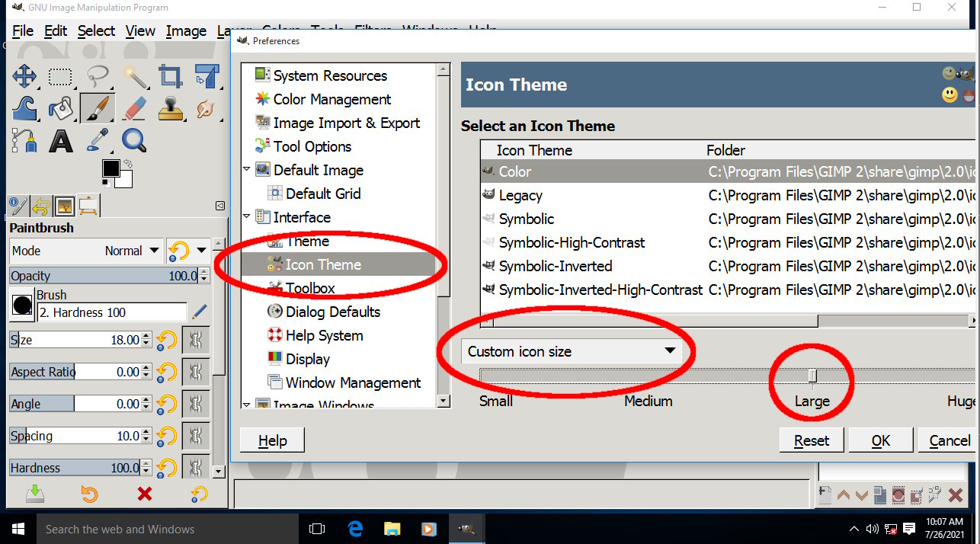The width and height of the screenshot is (980, 544).
Task: Toggle the link chain next to Aspect Ratio
Action: (x=196, y=372)
